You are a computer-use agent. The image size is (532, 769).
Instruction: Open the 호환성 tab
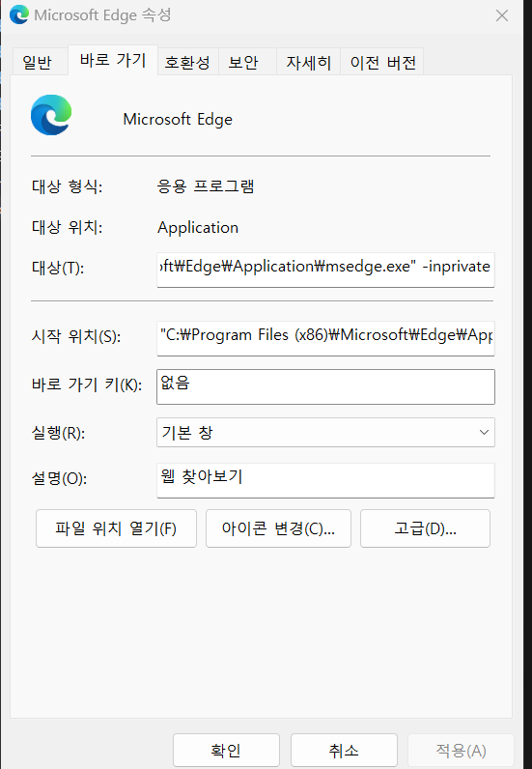click(x=187, y=62)
